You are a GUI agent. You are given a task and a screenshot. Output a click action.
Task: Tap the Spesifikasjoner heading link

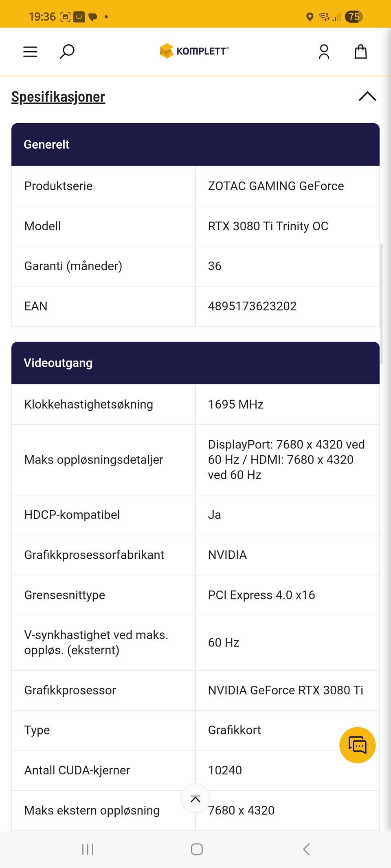tap(58, 97)
